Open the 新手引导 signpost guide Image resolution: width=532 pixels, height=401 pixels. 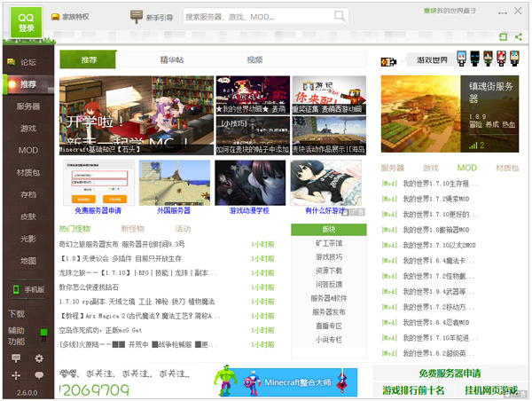click(152, 16)
